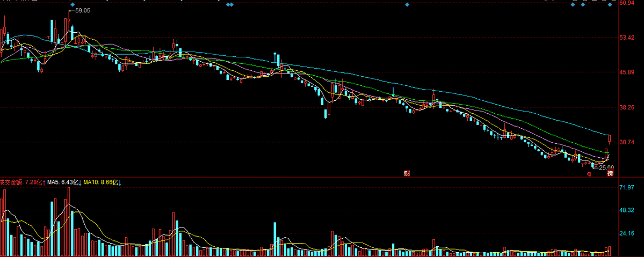Click the diamond marker directly above 财
Image resolution: width=644 pixels, height=257 pixels.
[x=408, y=4]
